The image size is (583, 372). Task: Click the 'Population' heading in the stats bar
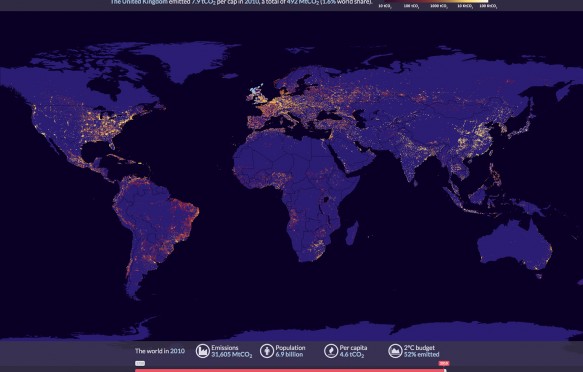click(290, 348)
